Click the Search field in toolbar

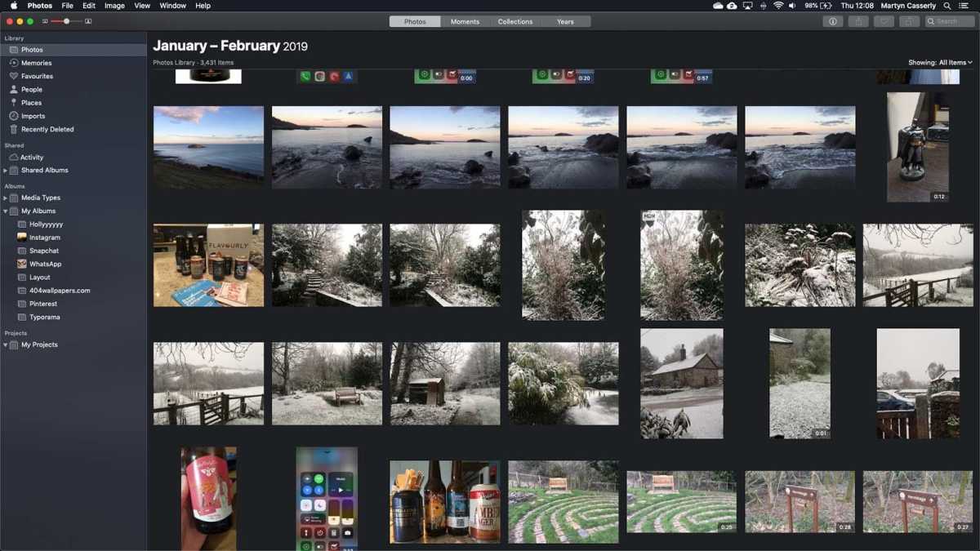pos(950,21)
